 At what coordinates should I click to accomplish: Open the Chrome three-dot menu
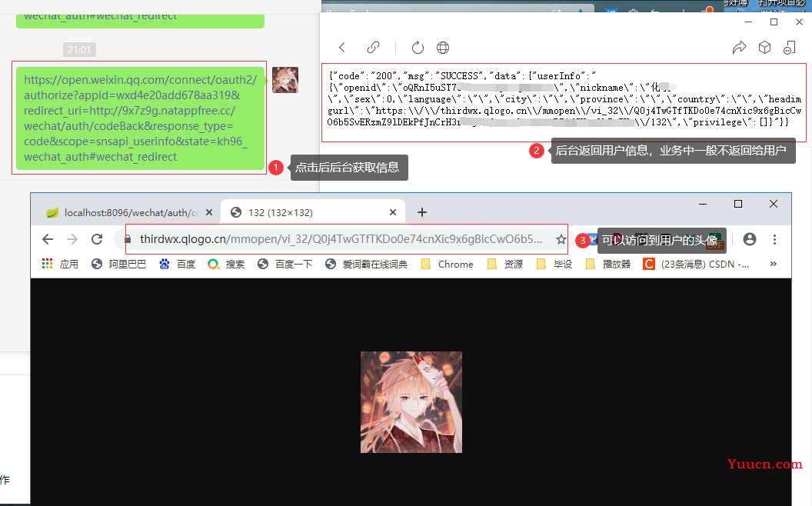point(775,239)
